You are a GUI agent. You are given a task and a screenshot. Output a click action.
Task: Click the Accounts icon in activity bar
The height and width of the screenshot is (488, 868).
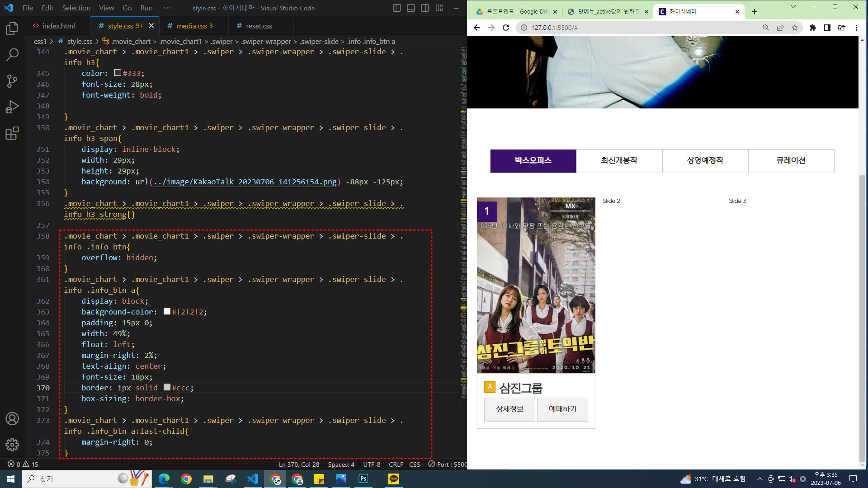12,419
